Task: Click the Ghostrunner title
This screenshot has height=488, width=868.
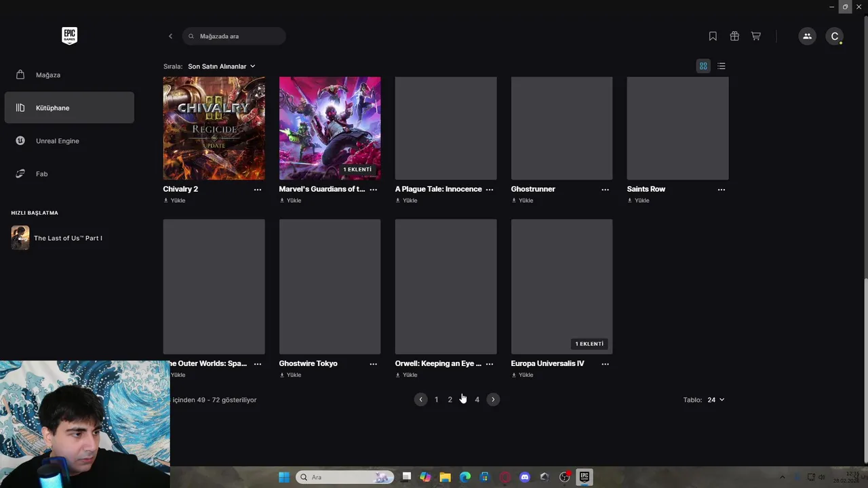Action: point(533,189)
